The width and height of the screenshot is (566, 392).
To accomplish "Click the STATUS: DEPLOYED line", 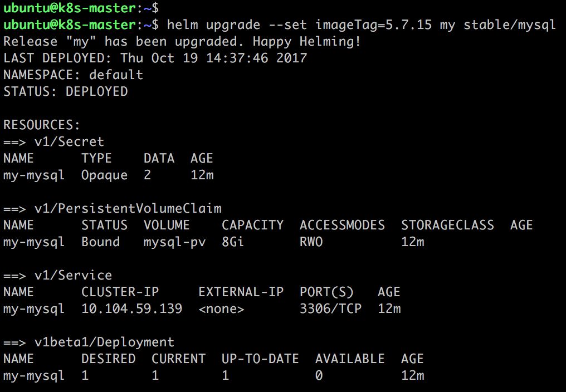I will [66, 91].
